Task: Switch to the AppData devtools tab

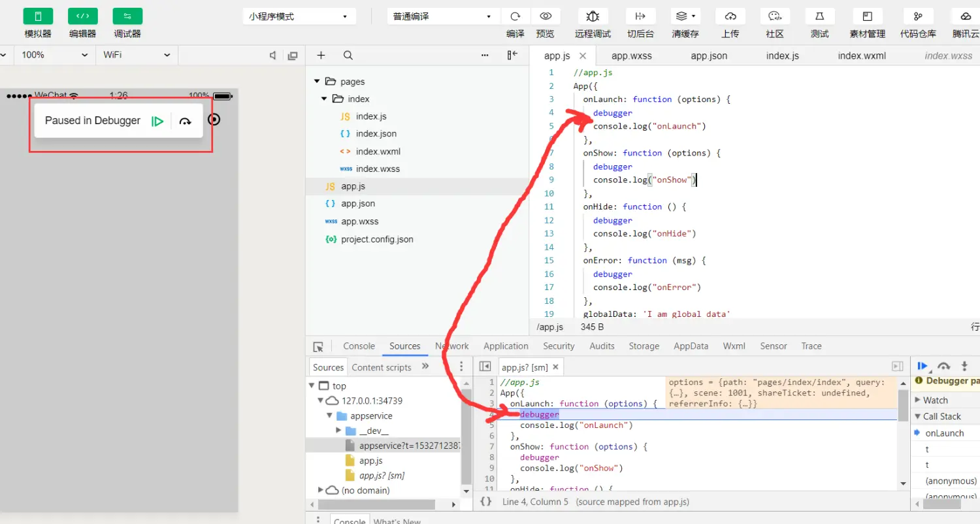Action: (691, 346)
